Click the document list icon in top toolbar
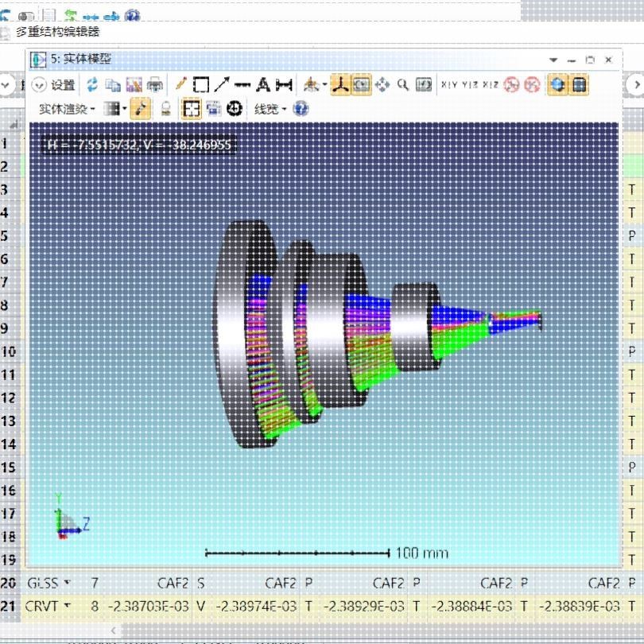 [x=49, y=15]
